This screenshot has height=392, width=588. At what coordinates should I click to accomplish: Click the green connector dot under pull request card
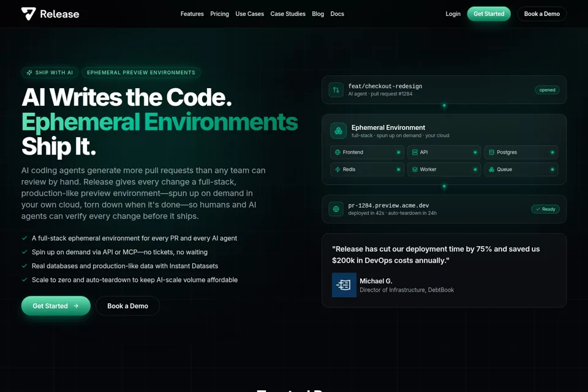pos(444,105)
